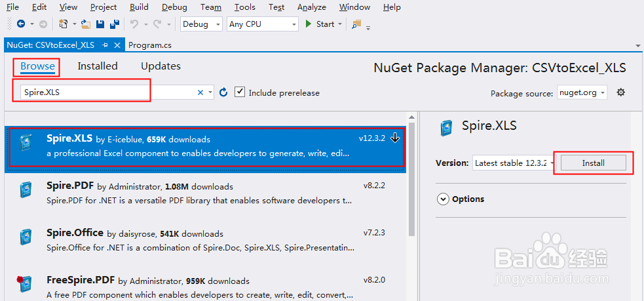This screenshot has width=644, height=301.
Task: Switch to the Program.cs tab
Action: pyautogui.click(x=150, y=45)
